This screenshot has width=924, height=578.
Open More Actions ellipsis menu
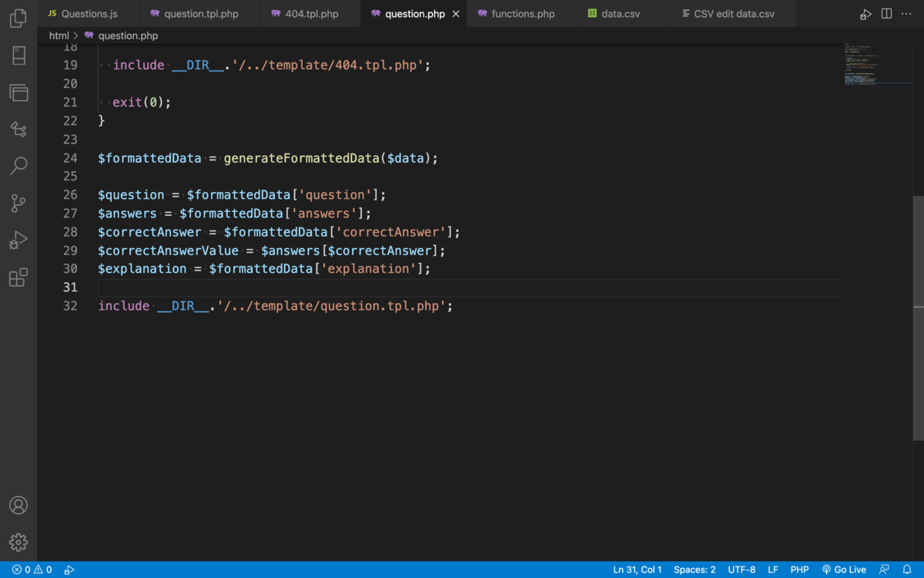click(907, 14)
